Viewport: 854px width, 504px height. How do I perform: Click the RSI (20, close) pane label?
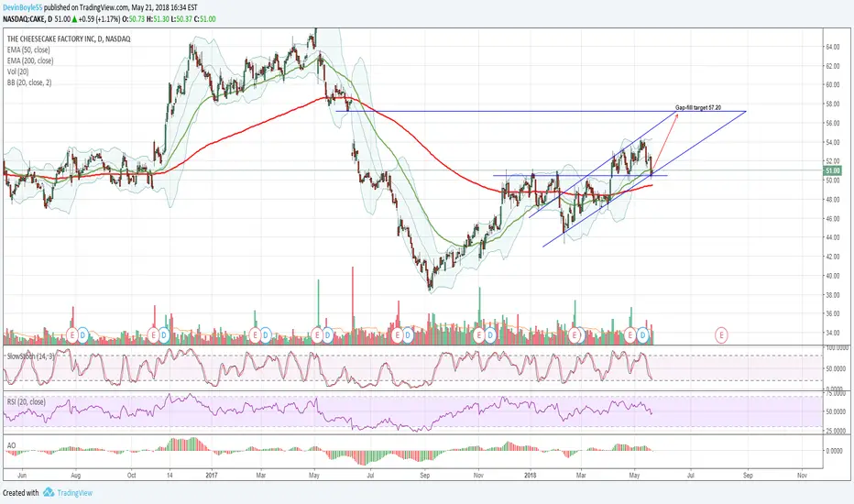(27, 402)
